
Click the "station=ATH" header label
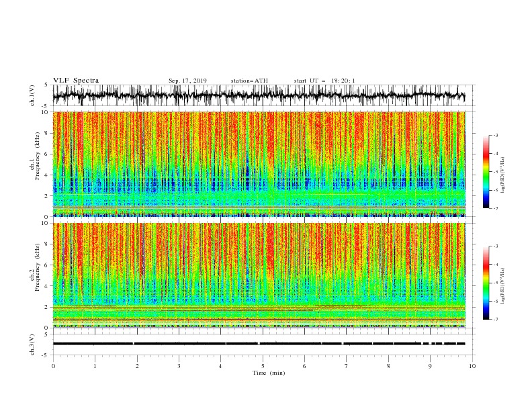click(249, 81)
